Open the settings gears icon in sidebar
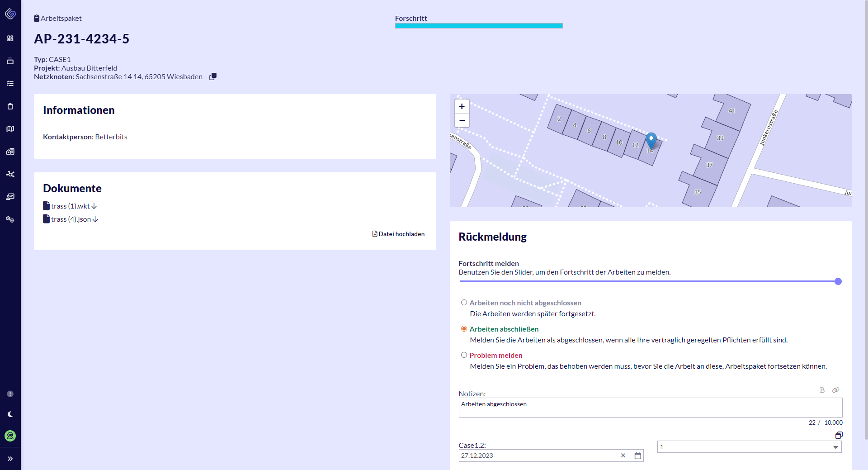This screenshot has height=470, width=868. pyautogui.click(x=10, y=219)
